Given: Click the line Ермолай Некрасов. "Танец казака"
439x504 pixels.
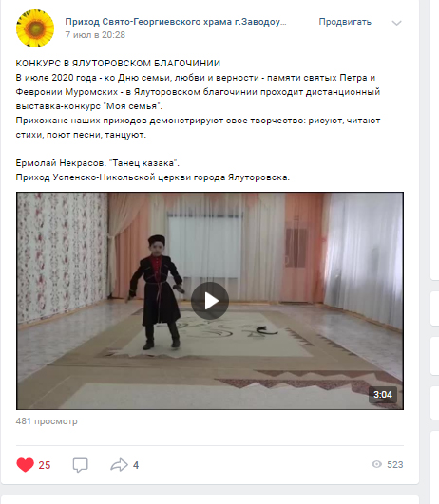Looking at the screenshot, I should point(98,163).
